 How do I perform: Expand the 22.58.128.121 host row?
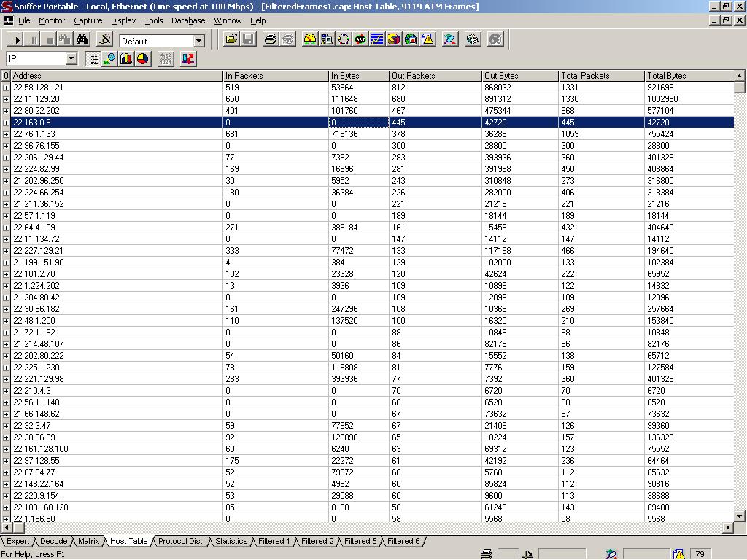[x=6, y=87]
